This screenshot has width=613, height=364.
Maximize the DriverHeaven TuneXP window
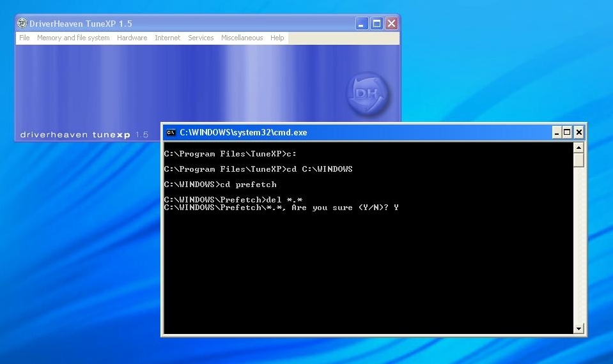point(377,24)
